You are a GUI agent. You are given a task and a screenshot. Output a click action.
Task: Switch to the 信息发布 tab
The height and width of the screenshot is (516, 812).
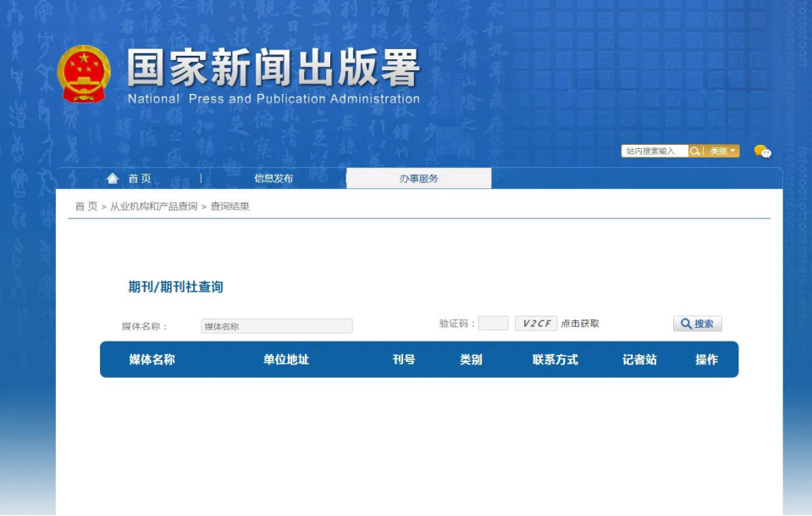(273, 178)
